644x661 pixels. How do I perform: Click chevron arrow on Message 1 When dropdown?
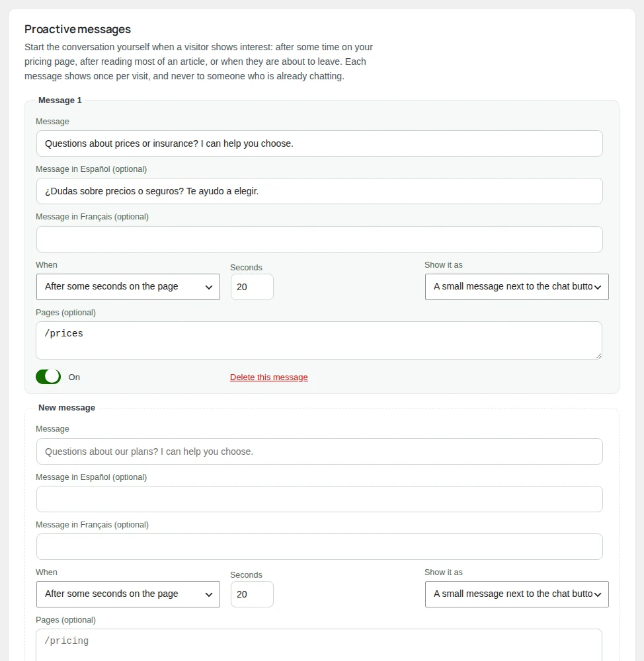tap(209, 288)
